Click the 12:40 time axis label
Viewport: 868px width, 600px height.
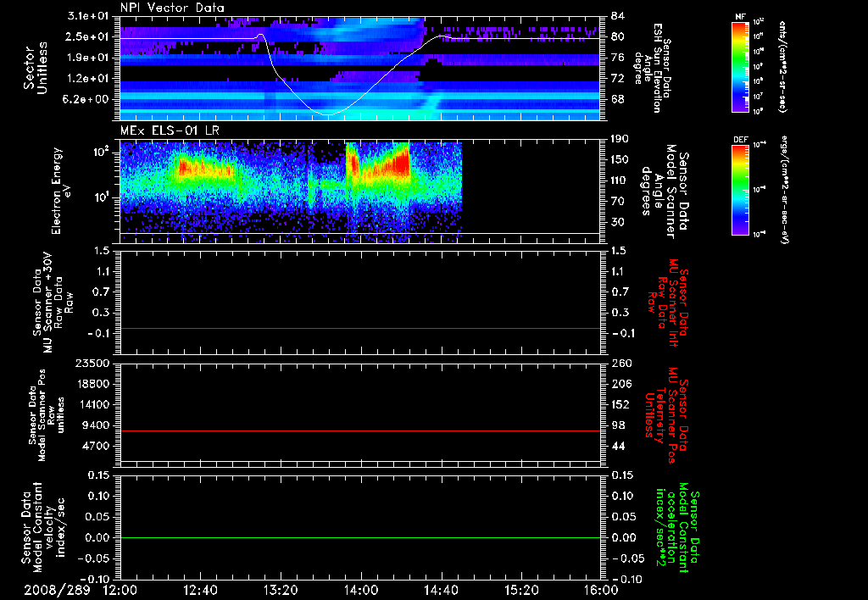coord(200,590)
